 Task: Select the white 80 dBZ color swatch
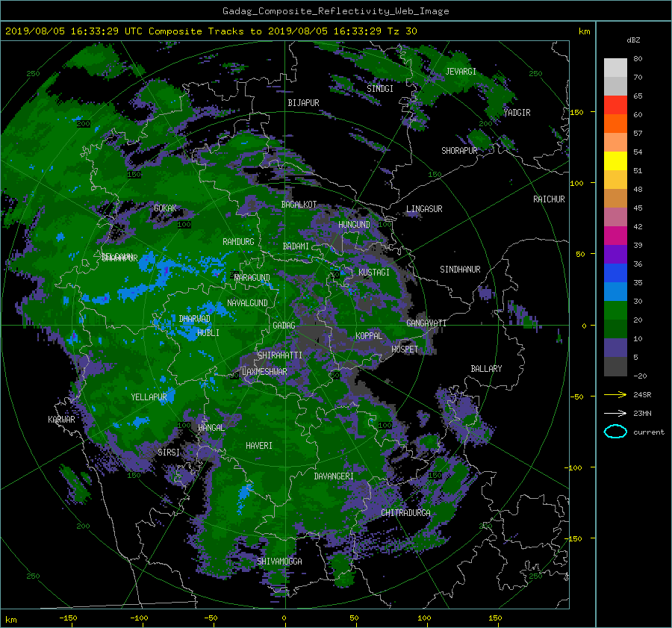pyautogui.click(x=615, y=68)
